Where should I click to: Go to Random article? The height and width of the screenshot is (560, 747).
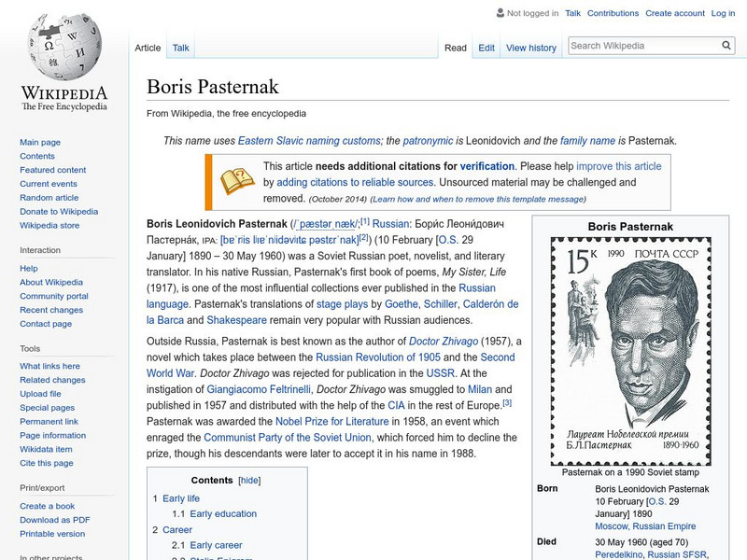point(49,198)
